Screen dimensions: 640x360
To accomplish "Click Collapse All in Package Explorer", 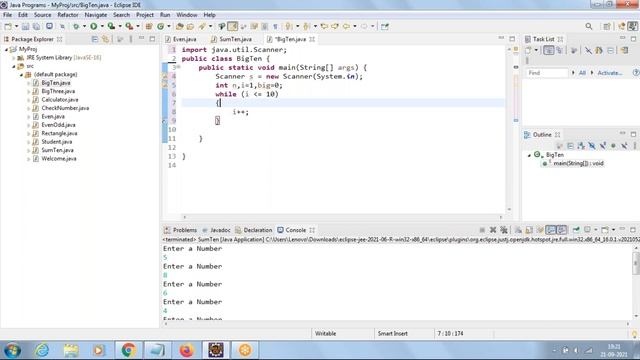I will pyautogui.click(x=95, y=39).
